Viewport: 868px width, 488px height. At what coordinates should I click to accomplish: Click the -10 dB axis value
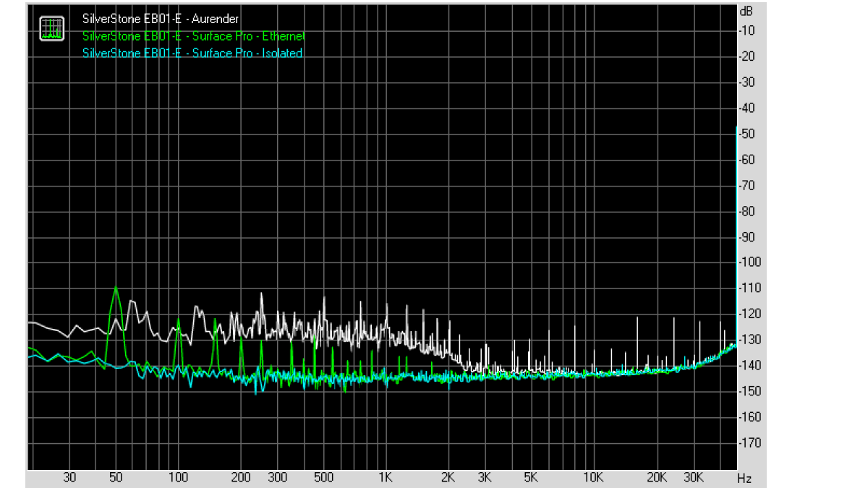pos(747,30)
